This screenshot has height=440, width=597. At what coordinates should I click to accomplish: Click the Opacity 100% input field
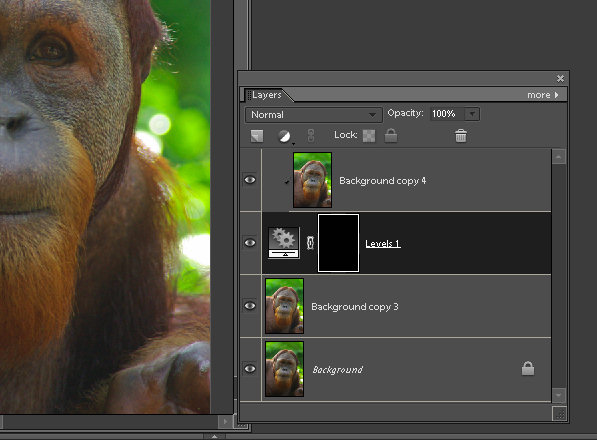448,114
